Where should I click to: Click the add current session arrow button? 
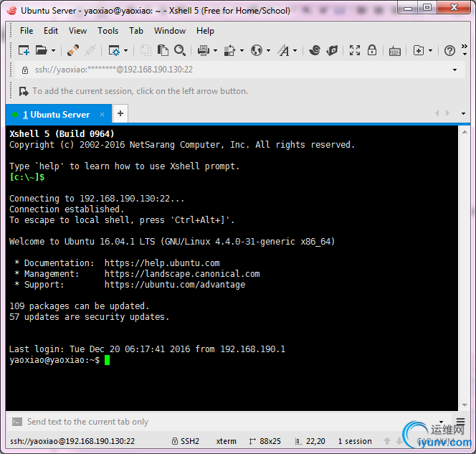coord(24,91)
